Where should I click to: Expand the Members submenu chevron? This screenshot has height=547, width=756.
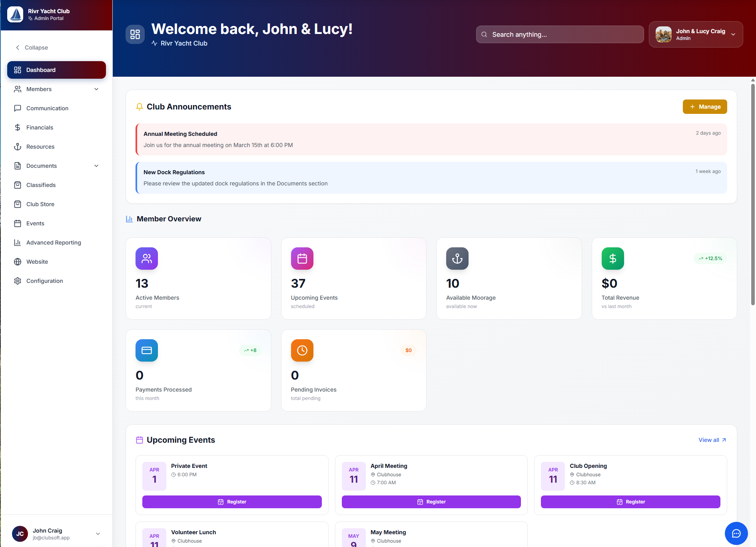coord(96,89)
